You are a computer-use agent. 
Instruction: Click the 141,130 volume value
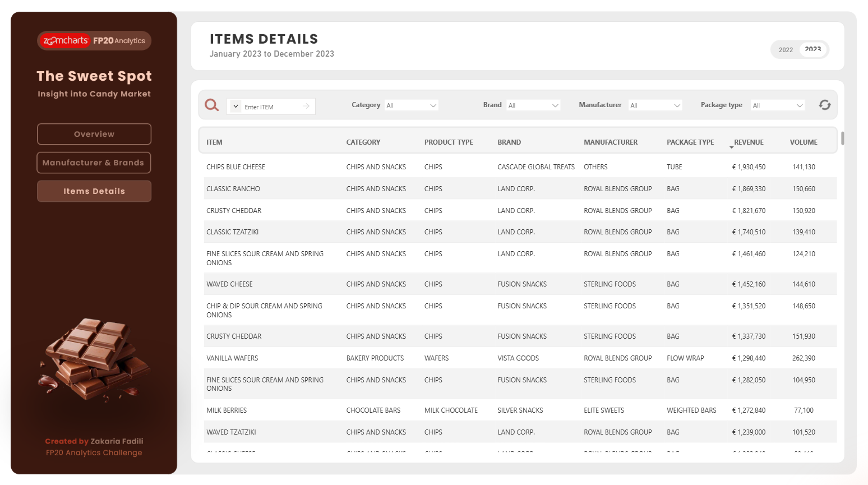[804, 167]
